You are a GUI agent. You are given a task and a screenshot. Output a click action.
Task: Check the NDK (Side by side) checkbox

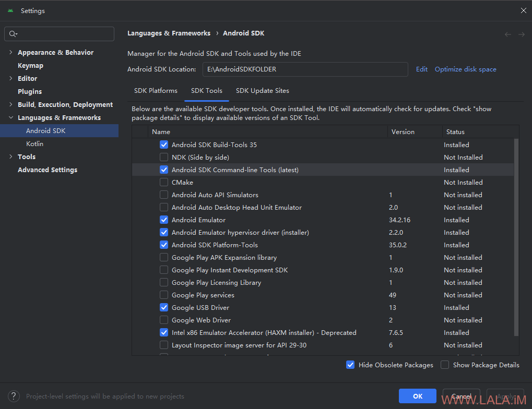pos(164,157)
